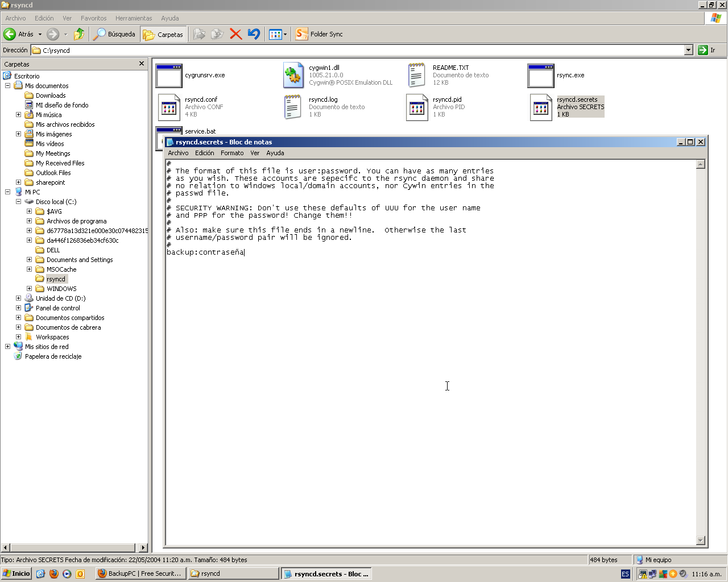This screenshot has width=728, height=582.
Task: Open the Vistas views toolbar icon
Action: [x=276, y=34]
